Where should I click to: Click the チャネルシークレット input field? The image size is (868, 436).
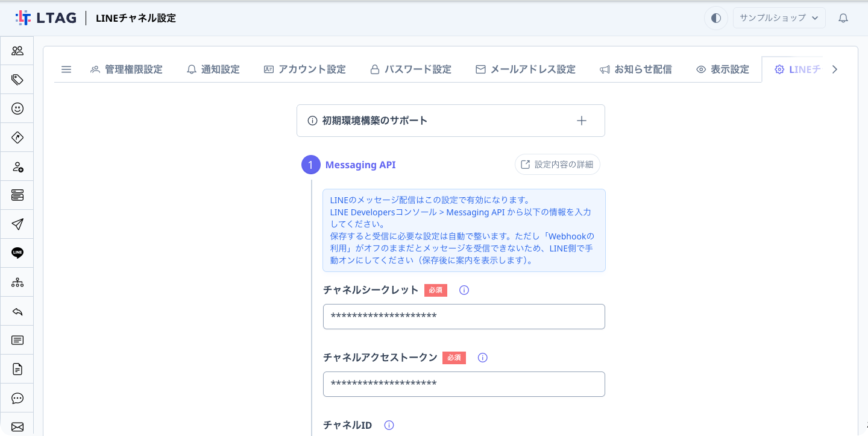point(464,317)
